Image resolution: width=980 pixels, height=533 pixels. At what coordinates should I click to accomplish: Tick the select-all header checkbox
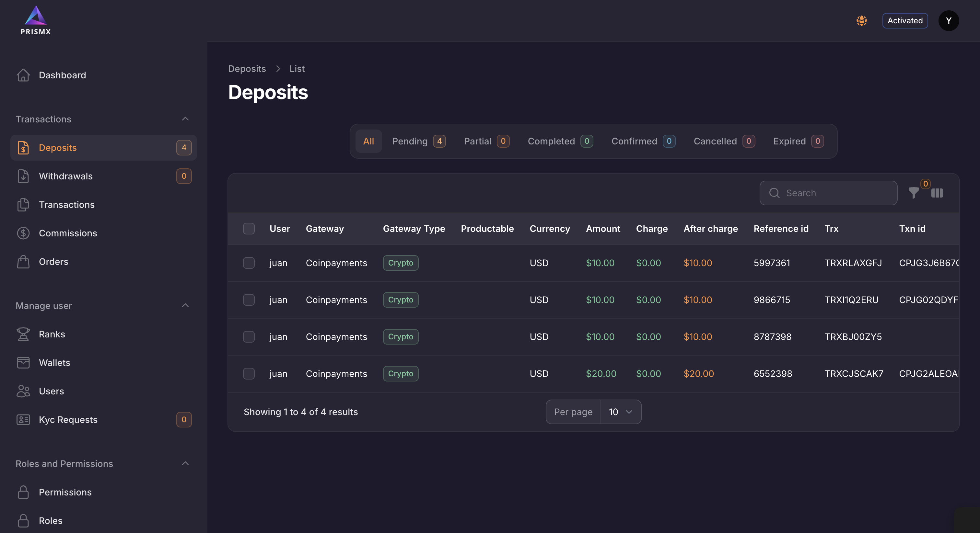[249, 229]
